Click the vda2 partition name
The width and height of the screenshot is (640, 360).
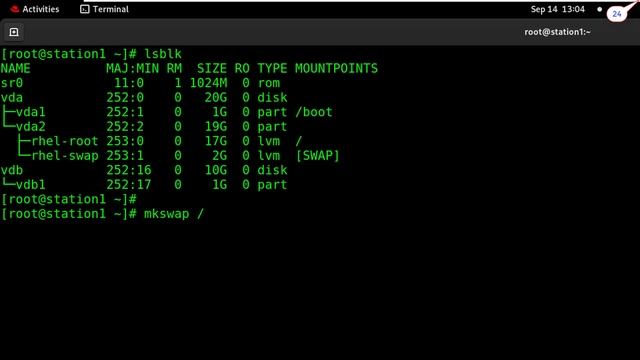31,127
